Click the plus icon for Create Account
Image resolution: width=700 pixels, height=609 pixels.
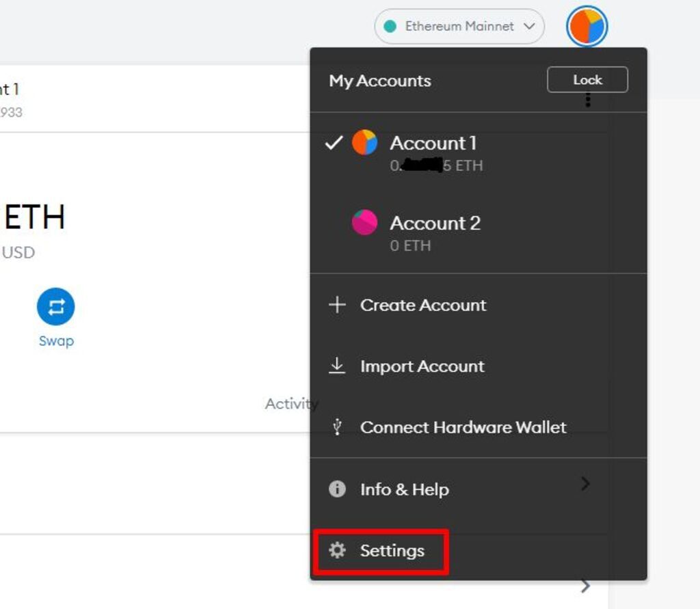[337, 305]
